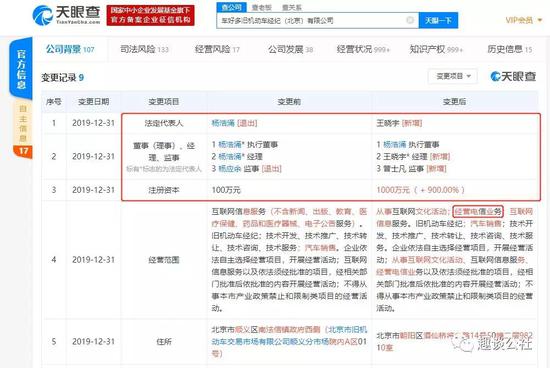
Task: Select the 知识产权 999+ tab
Action: tap(436, 49)
